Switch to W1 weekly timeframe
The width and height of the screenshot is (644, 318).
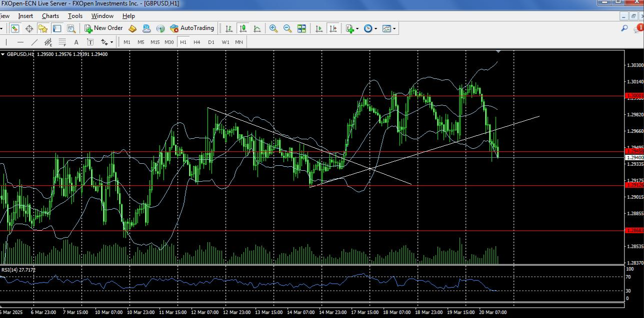(x=225, y=42)
